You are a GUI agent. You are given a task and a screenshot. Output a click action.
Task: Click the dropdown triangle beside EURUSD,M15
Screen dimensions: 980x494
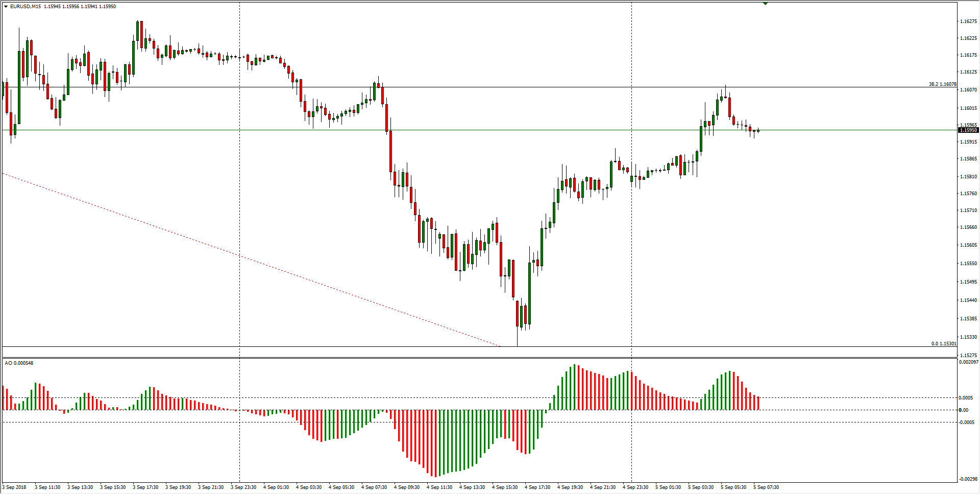tap(6, 7)
